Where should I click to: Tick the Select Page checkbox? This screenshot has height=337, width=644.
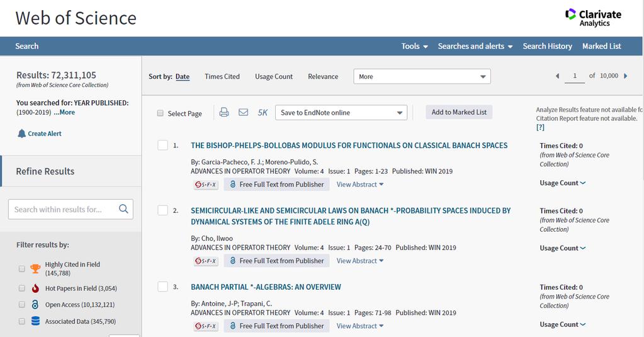tap(160, 113)
